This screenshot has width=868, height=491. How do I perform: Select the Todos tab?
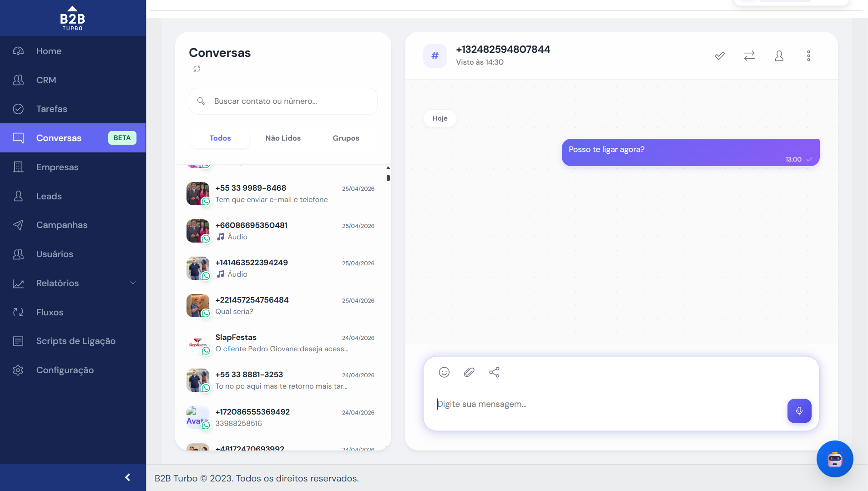click(220, 138)
